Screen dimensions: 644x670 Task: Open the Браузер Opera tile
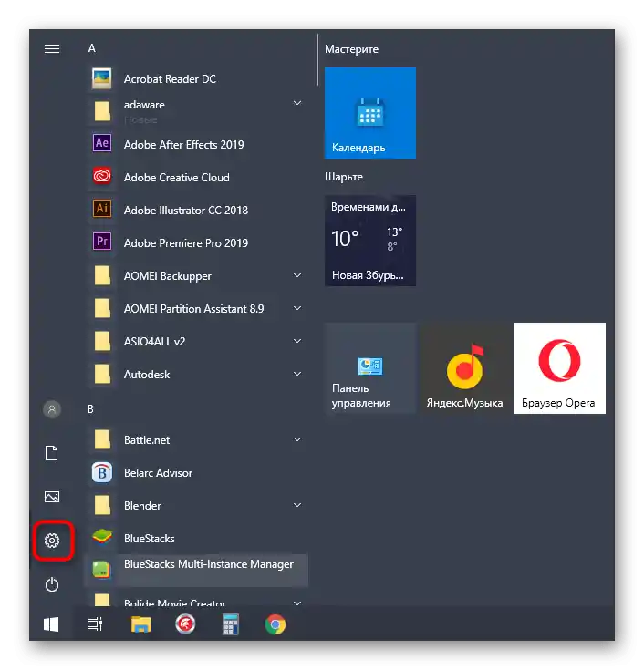click(x=560, y=368)
